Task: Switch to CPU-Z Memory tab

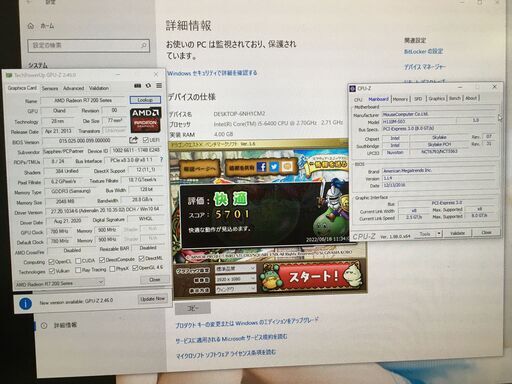Action: click(400, 99)
